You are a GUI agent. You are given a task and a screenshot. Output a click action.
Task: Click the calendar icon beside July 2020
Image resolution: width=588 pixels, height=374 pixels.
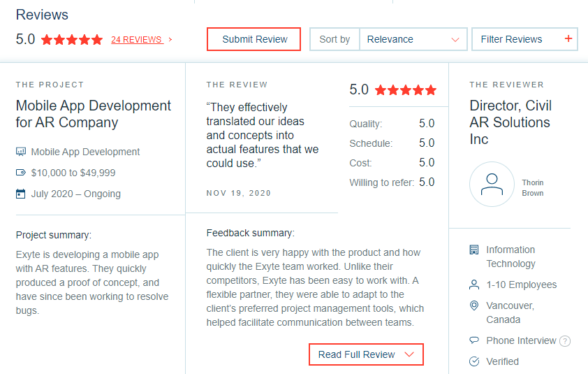[x=21, y=194]
